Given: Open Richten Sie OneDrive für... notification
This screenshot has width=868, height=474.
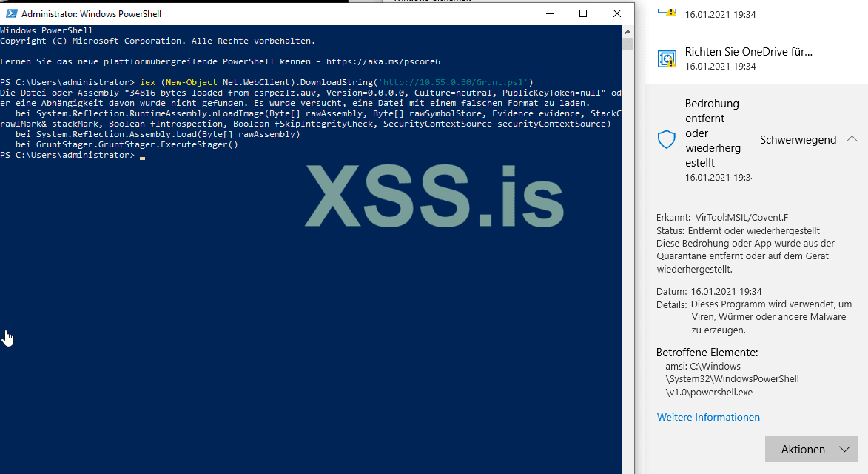Looking at the screenshot, I should coord(748,52).
